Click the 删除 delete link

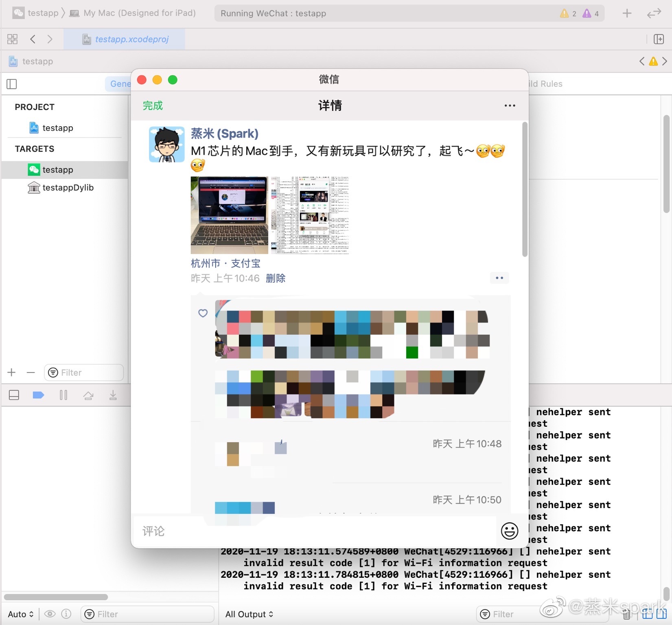tap(276, 279)
